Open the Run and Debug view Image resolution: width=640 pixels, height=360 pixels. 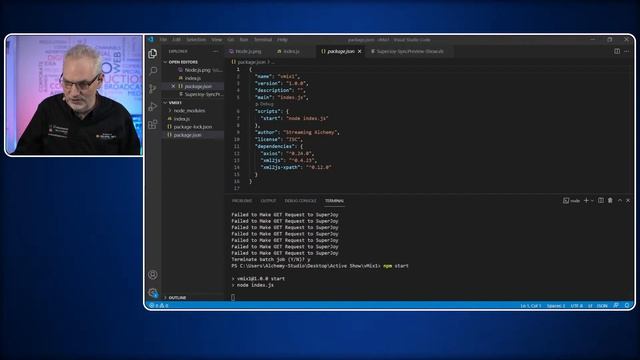tap(153, 107)
